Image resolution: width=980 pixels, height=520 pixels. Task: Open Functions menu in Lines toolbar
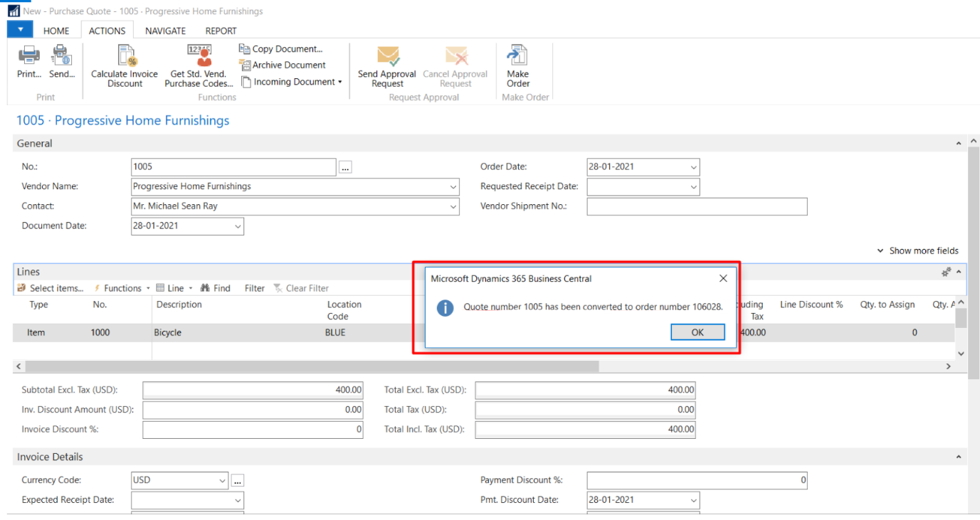[x=122, y=288]
